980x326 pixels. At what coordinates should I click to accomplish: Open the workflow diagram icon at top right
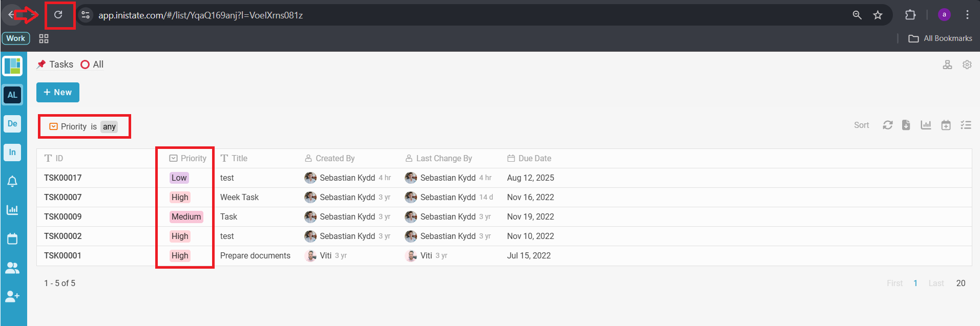(x=948, y=64)
